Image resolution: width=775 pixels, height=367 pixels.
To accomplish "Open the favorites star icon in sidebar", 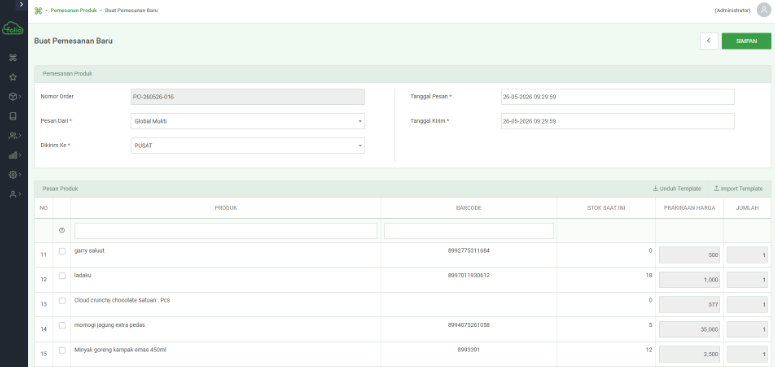I will 13,77.
